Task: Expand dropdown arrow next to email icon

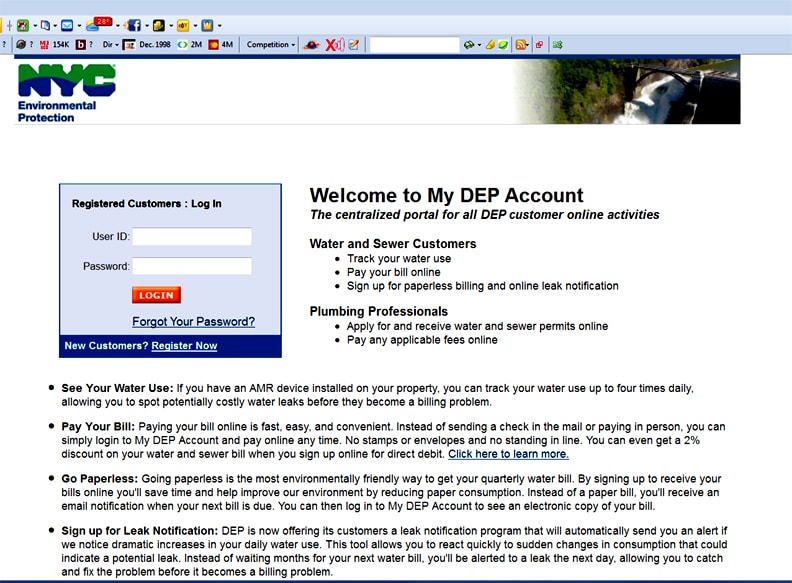Action: click(x=79, y=26)
